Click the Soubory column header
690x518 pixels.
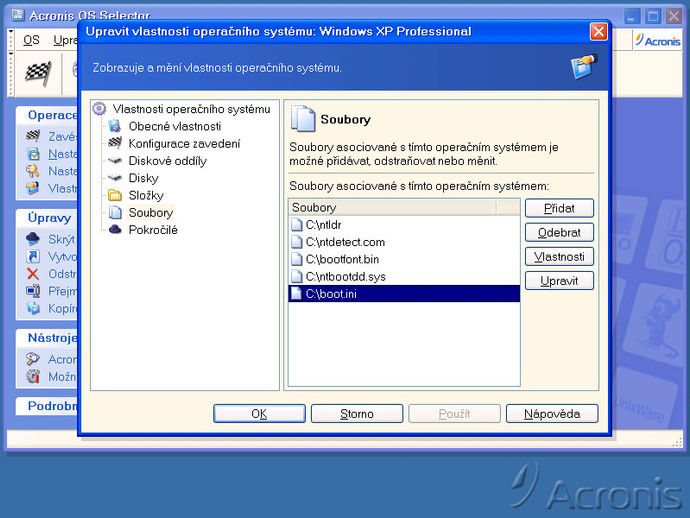[x=393, y=207]
